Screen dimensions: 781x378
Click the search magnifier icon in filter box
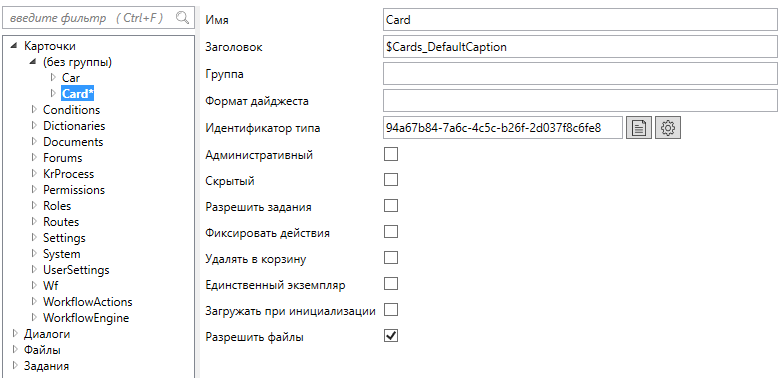coord(182,18)
